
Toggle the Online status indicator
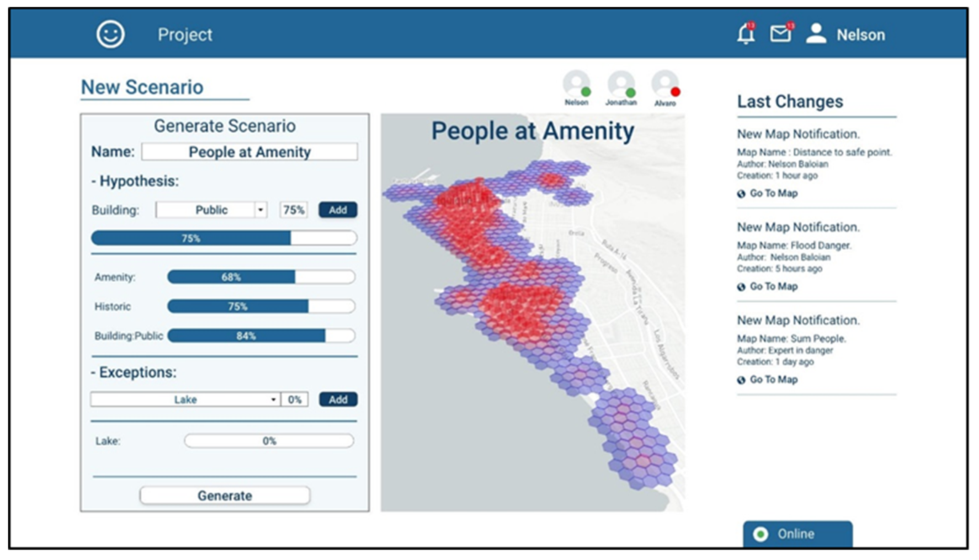pos(760,534)
